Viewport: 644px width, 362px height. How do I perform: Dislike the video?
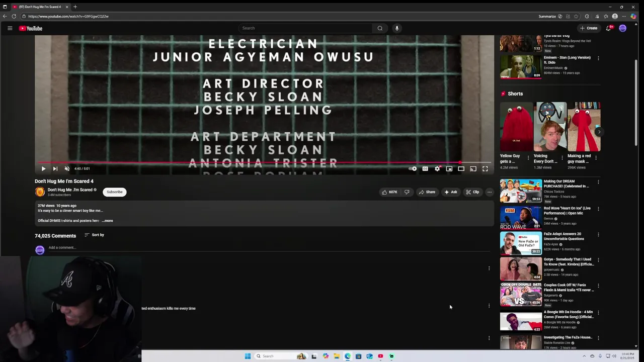click(x=407, y=192)
